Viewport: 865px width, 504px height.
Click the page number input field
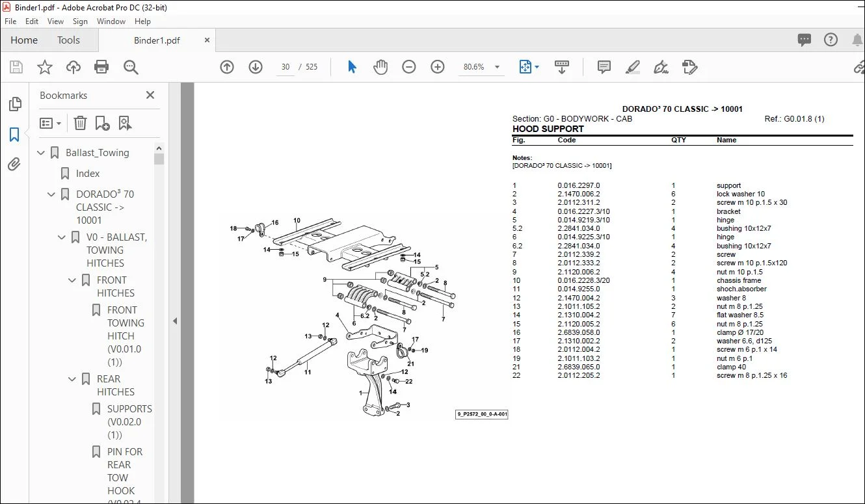(286, 67)
